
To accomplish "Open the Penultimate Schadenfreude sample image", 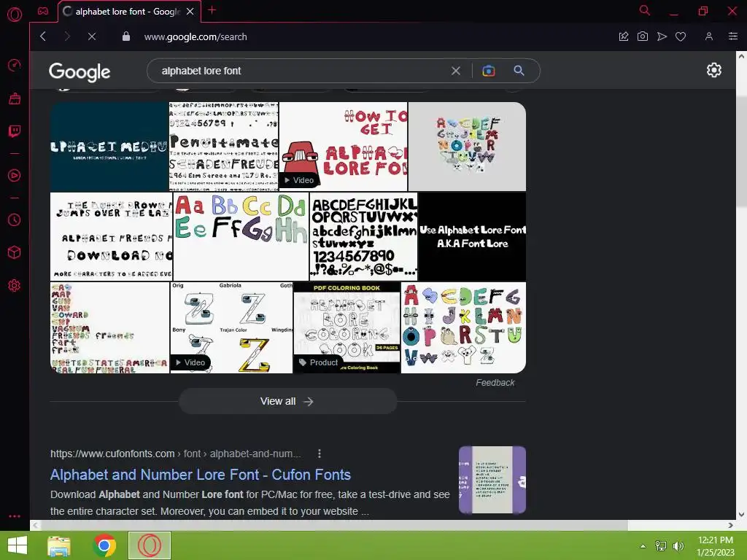I will [224, 147].
